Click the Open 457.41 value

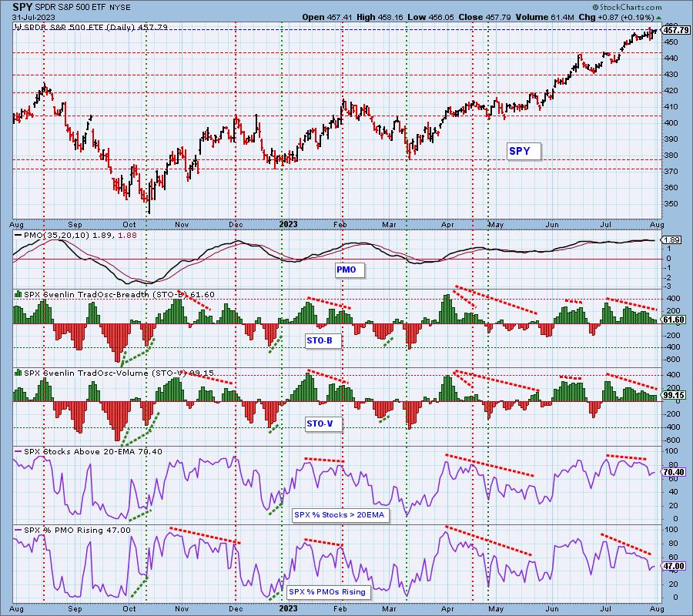click(327, 17)
